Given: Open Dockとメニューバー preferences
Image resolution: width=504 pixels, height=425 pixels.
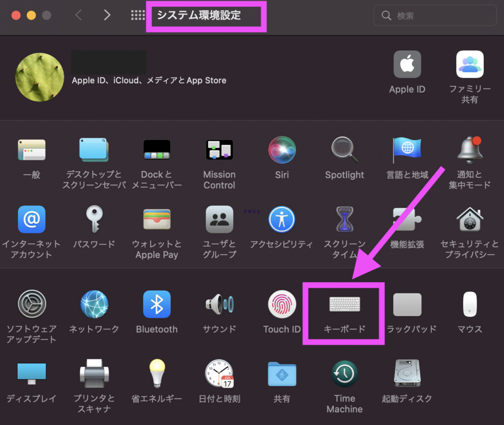Looking at the screenshot, I should point(157,150).
